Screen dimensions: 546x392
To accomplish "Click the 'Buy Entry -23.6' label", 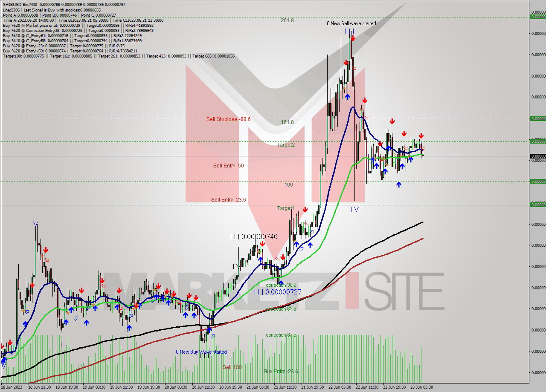I will click(281, 372).
